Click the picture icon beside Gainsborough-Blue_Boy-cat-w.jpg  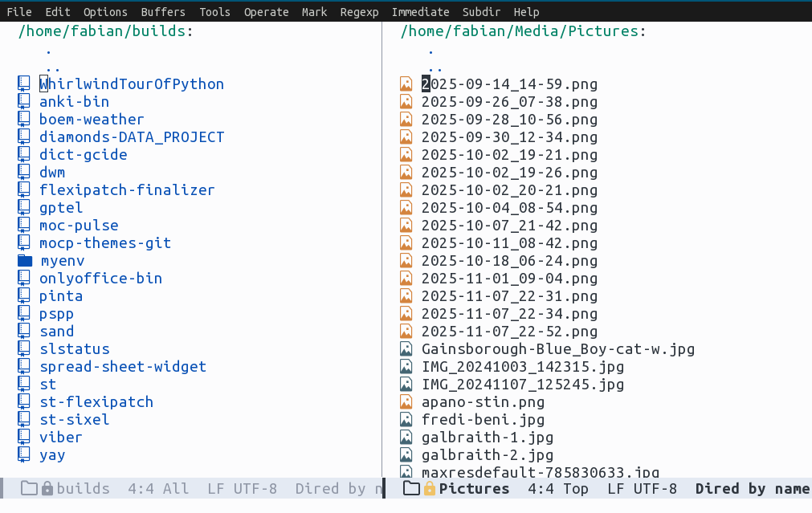tap(406, 349)
